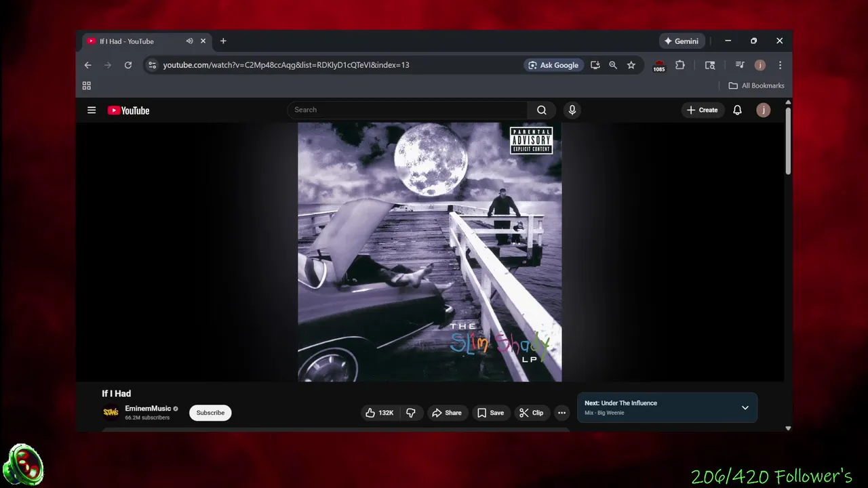868x488 pixels.
Task: Open zoom control in address bar
Action: point(613,65)
